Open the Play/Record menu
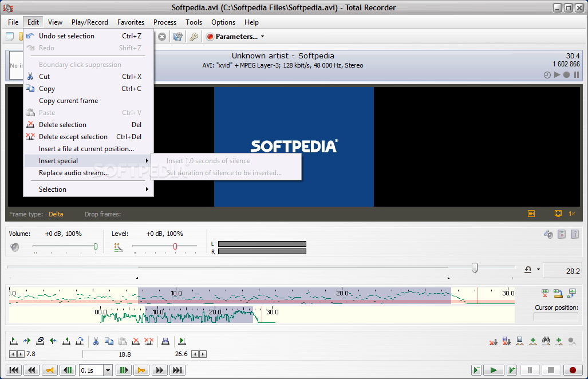Viewport: 588px width, 379px height. point(90,22)
